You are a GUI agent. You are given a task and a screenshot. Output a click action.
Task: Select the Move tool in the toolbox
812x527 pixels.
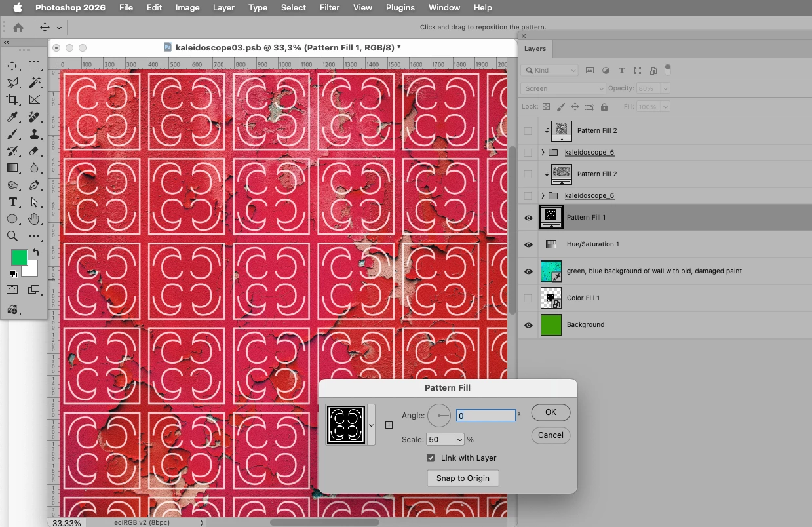click(x=12, y=66)
